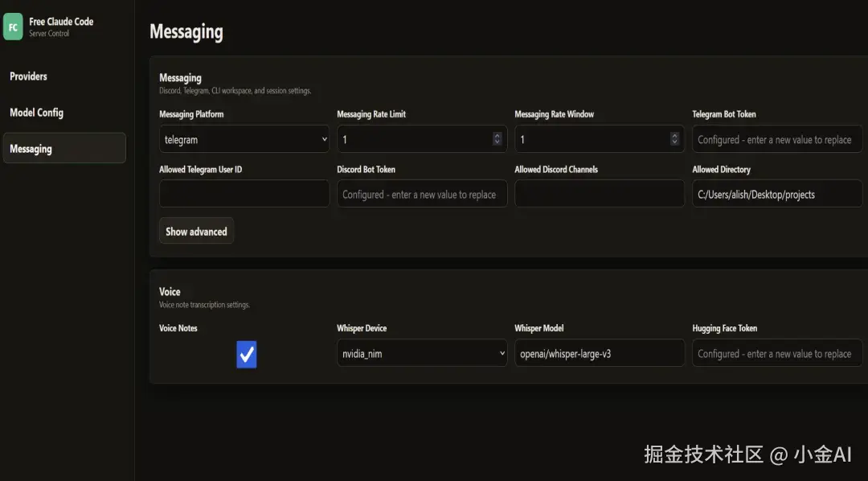868x481 pixels.
Task: Click the Whisper Model field
Action: click(x=599, y=353)
